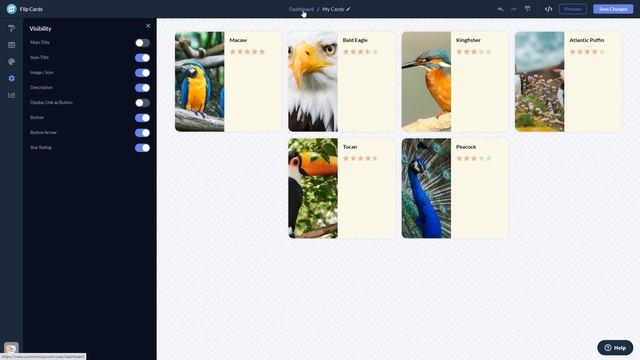Click the Tucan star rating
640x360 pixels.
point(360,158)
